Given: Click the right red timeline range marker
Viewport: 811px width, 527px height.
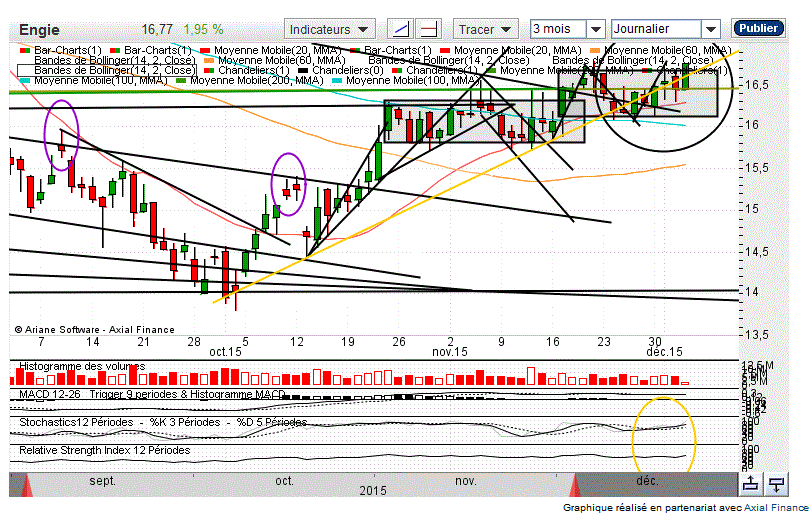Looking at the screenshot, I should point(579,486).
